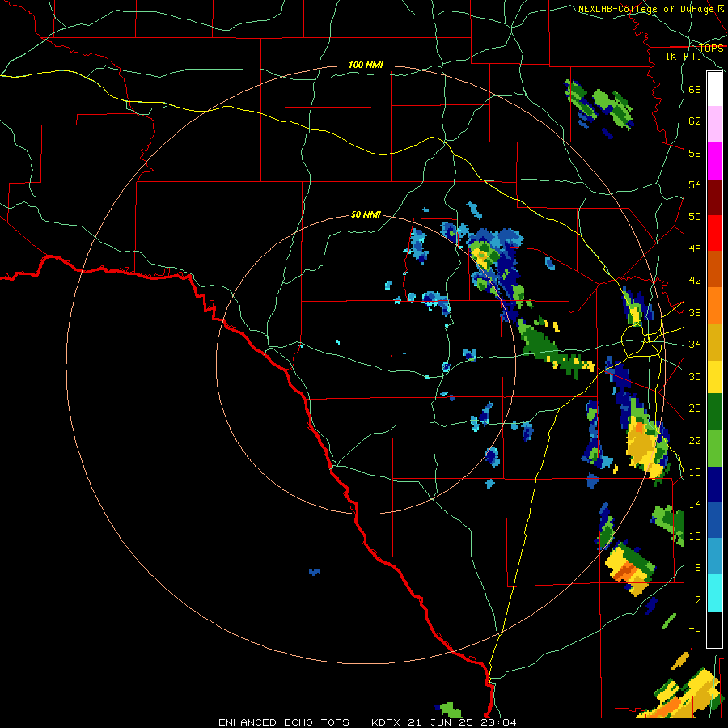This screenshot has height=728, width=728.
Task: Click the "26" legend value
Action: tap(695, 408)
